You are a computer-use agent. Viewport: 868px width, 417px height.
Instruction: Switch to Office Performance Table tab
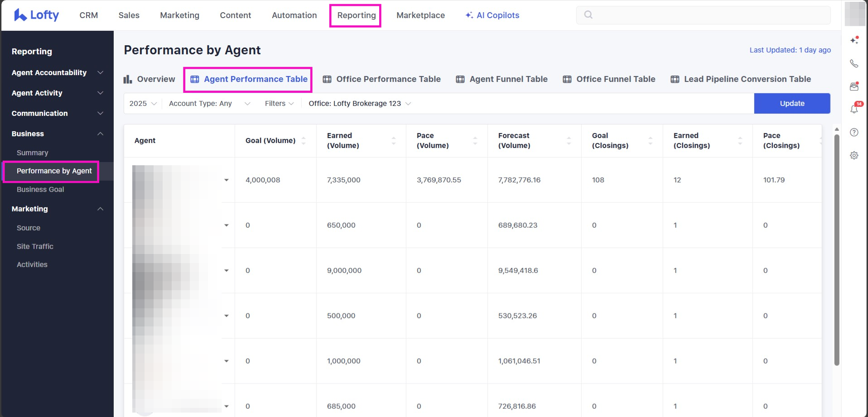pos(381,79)
